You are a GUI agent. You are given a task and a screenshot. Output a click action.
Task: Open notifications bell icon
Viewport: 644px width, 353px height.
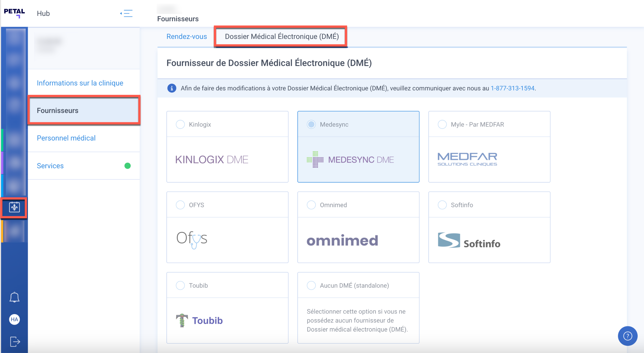[14, 297]
